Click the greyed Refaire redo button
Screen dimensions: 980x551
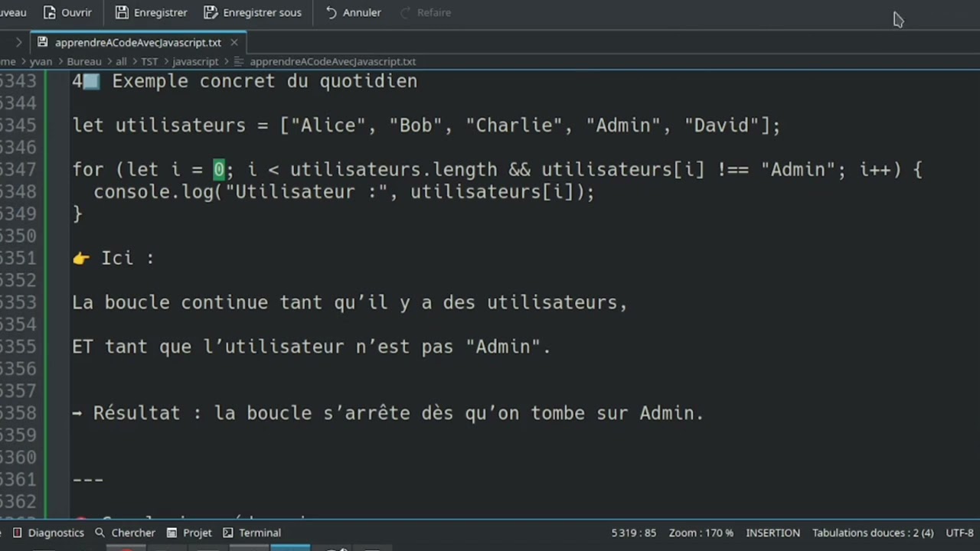click(x=425, y=12)
